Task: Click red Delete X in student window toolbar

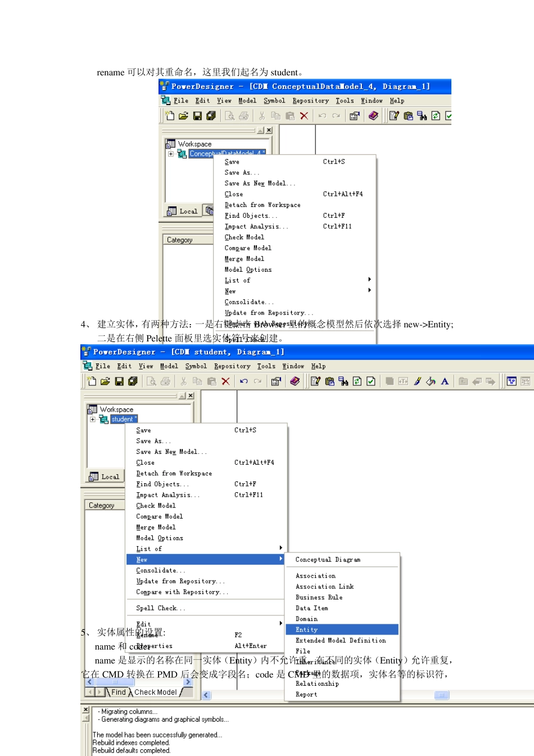Action: click(225, 381)
